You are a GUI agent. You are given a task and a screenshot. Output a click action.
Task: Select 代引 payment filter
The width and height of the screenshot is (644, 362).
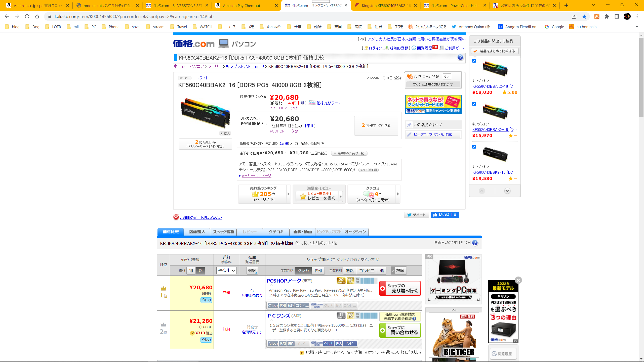point(318,270)
